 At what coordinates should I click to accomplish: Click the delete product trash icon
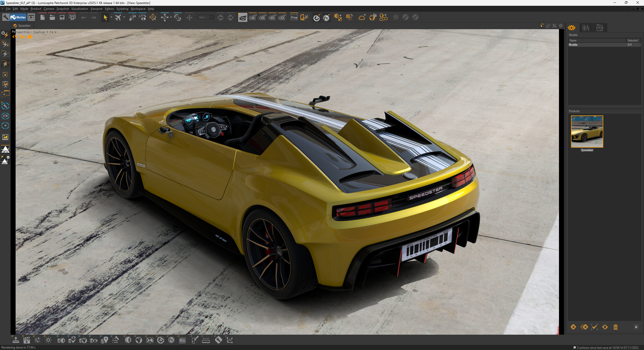point(615,327)
